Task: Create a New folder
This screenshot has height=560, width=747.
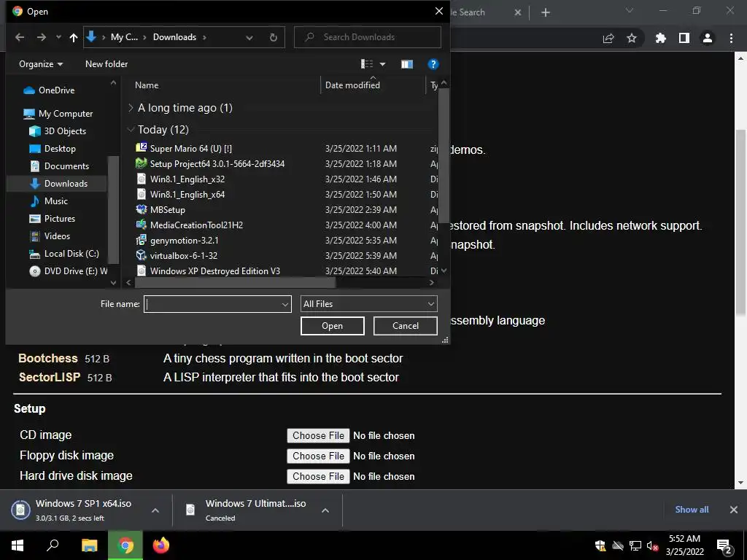Action: coord(107,64)
